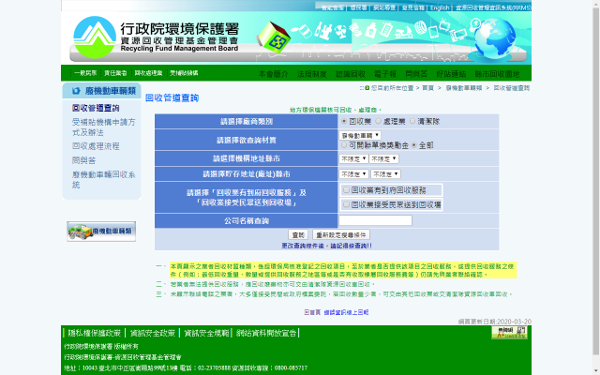600x375 pixels.
Task: Click the 廢機動車輛類 car banner image
Action: tap(101, 231)
